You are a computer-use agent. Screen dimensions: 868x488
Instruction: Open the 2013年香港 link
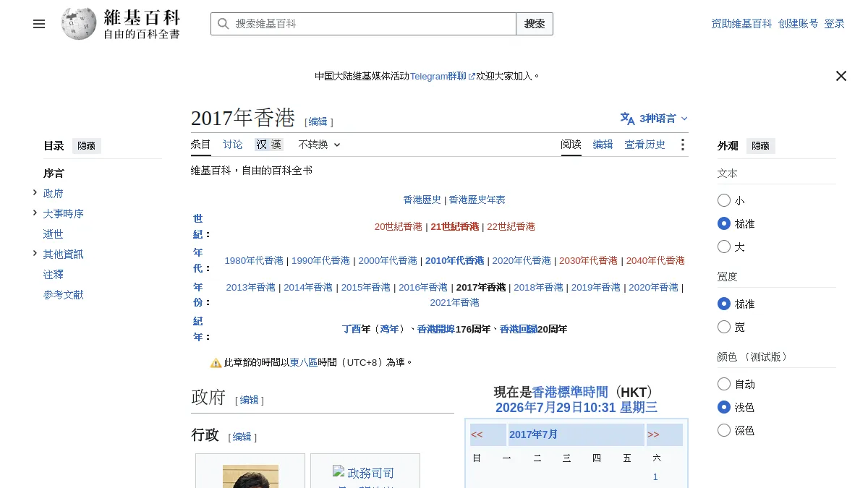[x=251, y=287]
